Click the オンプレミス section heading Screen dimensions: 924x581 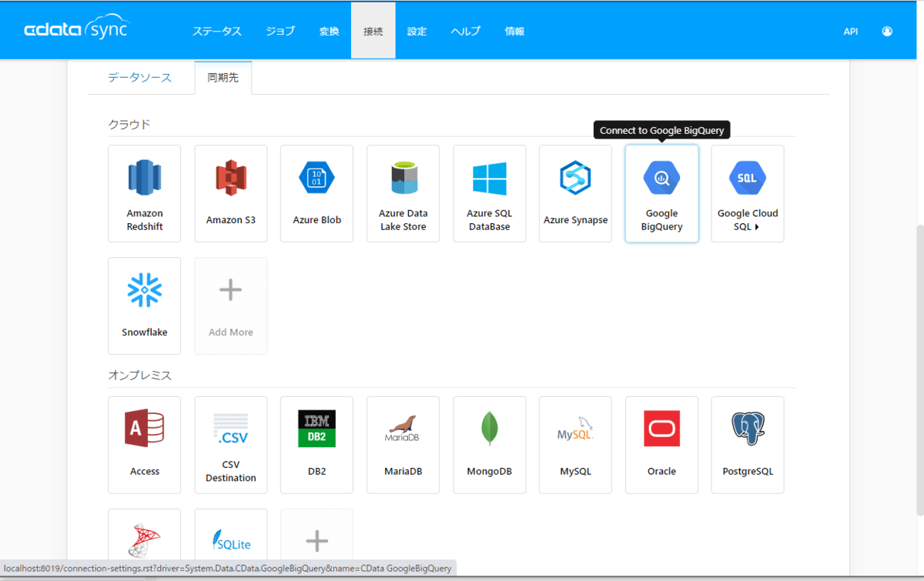(140, 376)
